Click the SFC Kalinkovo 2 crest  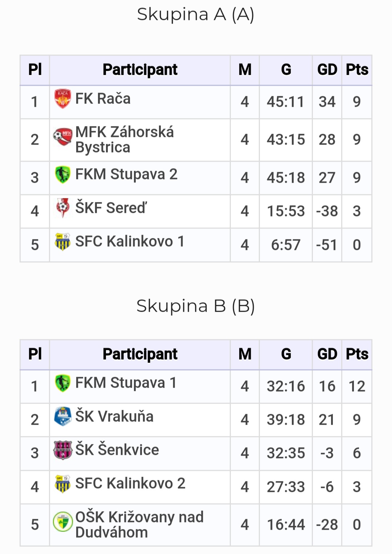point(62,484)
